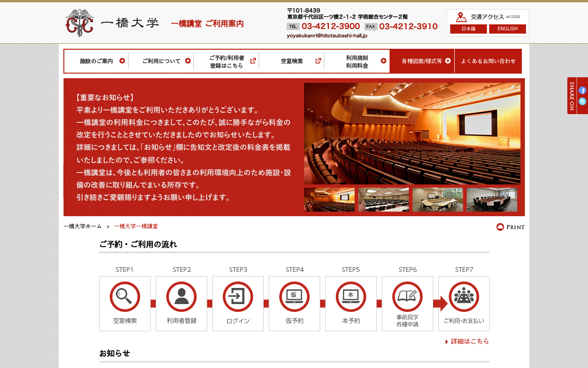The height and width of the screenshot is (368, 588).
Task: Click the 事前見学 各種申請 book icon
Action: pyautogui.click(x=407, y=297)
